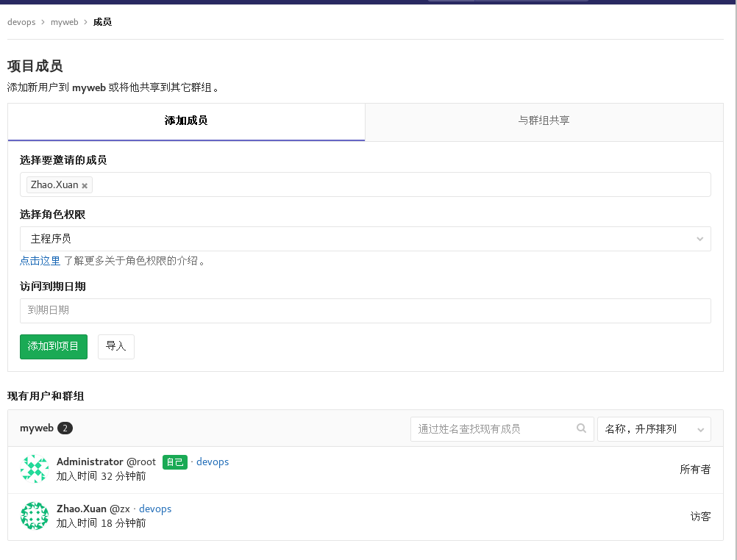Open the 主程序员 role dropdown
Image resolution: width=737 pixels, height=560 pixels.
(366, 239)
